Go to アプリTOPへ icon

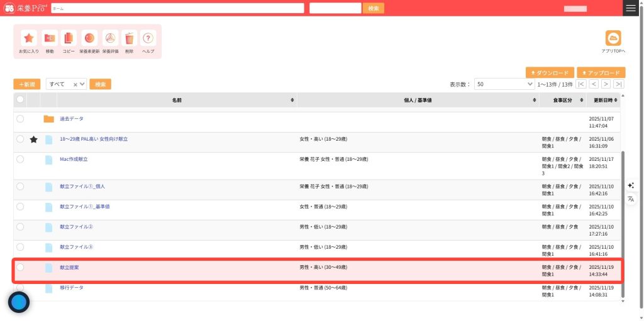pyautogui.click(x=613, y=38)
